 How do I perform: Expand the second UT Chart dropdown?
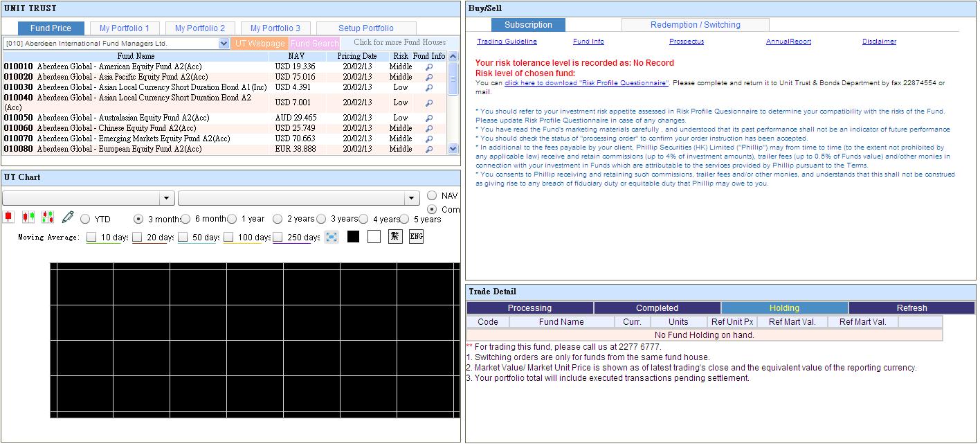(412, 199)
